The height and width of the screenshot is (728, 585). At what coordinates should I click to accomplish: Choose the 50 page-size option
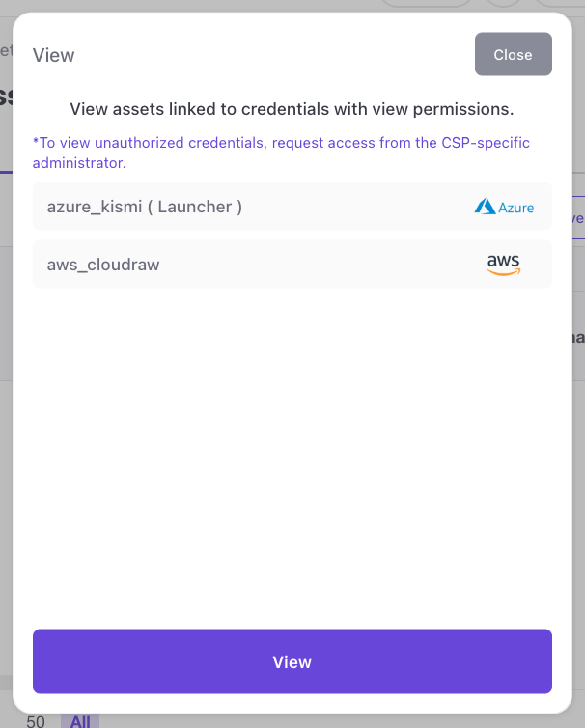36,721
